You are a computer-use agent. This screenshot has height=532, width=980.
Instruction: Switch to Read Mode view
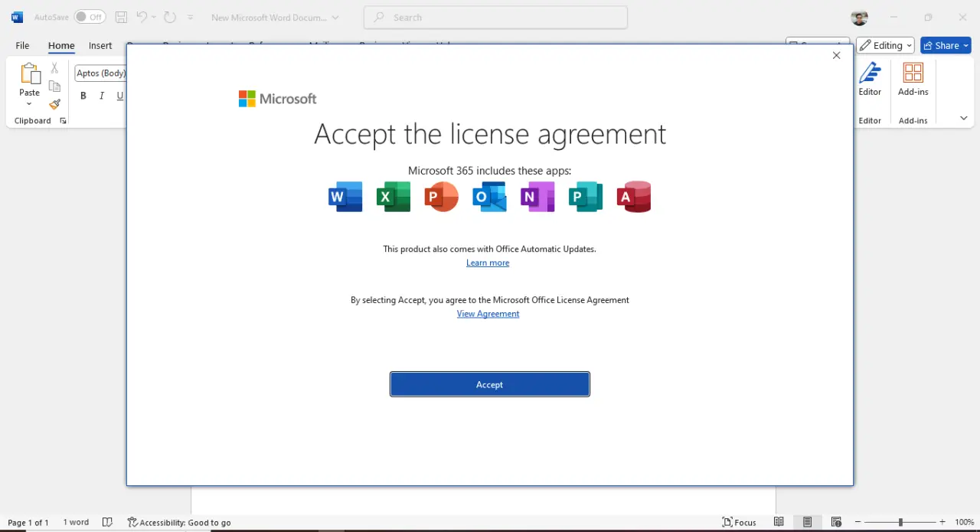(779, 522)
